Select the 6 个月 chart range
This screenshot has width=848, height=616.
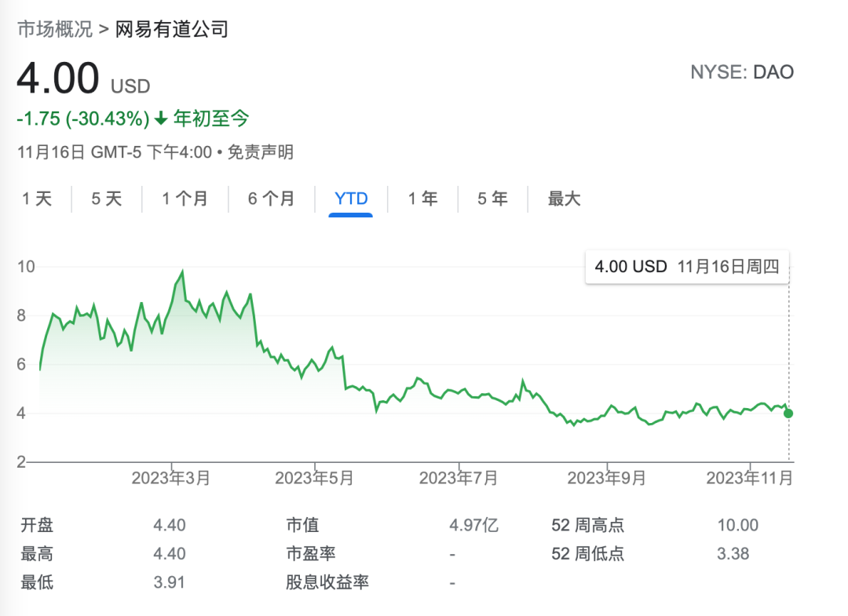click(271, 199)
